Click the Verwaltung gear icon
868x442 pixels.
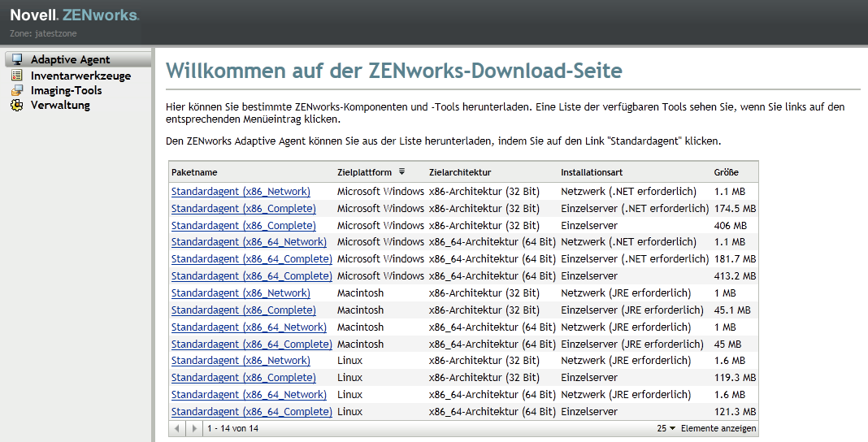pos(16,105)
